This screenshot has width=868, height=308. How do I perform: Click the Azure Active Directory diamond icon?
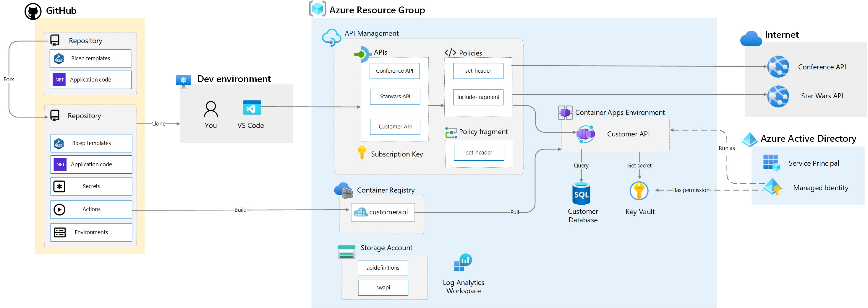pyautogui.click(x=750, y=139)
